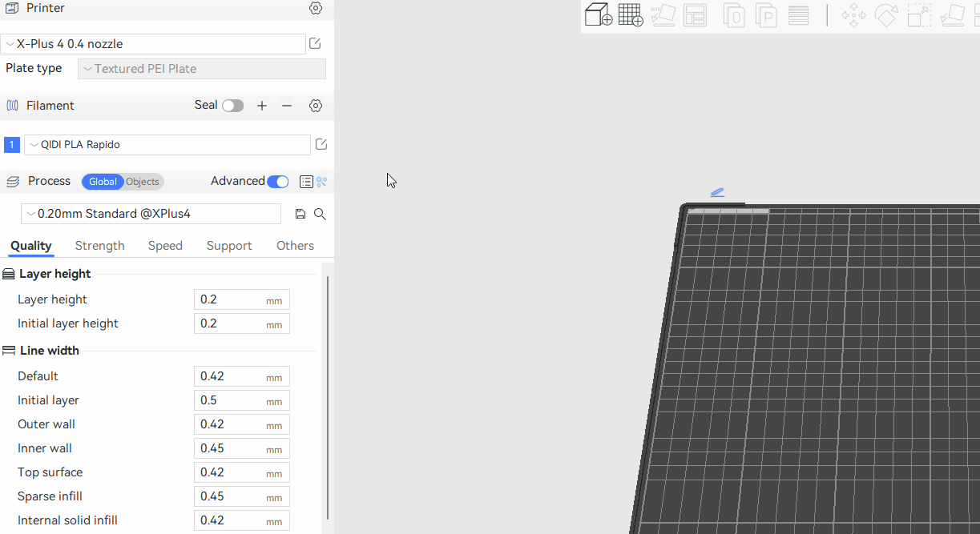Add a filament with the plus icon
The image size is (980, 534).
click(262, 106)
